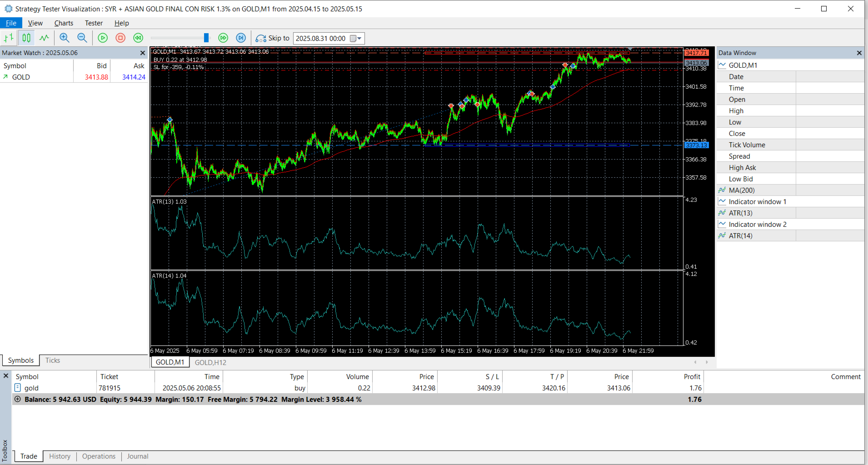Click the ATR(13) indicator icon
The height and width of the screenshot is (465, 868).
tap(722, 213)
